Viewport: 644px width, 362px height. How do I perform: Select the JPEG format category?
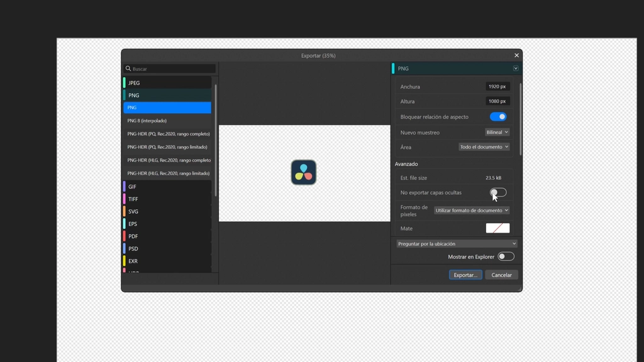tap(167, 83)
